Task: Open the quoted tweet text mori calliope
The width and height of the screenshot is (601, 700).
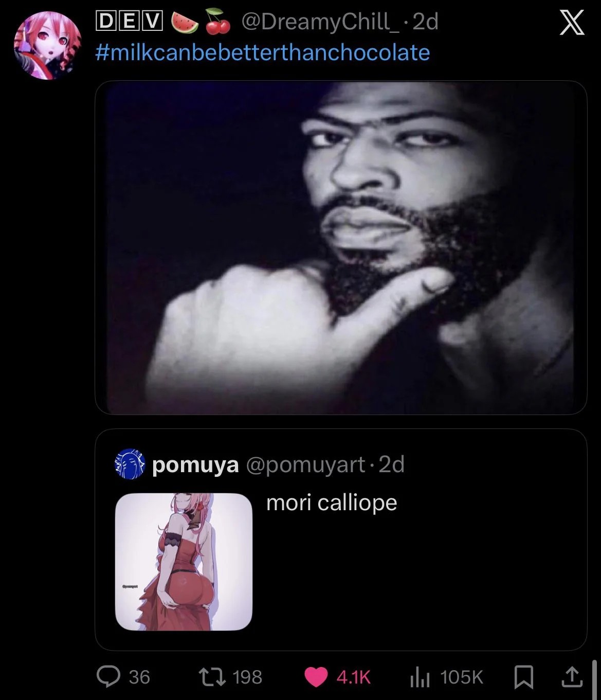Action: (332, 503)
